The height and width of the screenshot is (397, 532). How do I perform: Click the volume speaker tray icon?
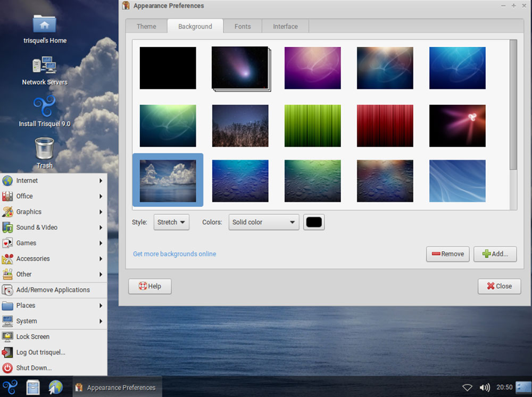point(484,387)
